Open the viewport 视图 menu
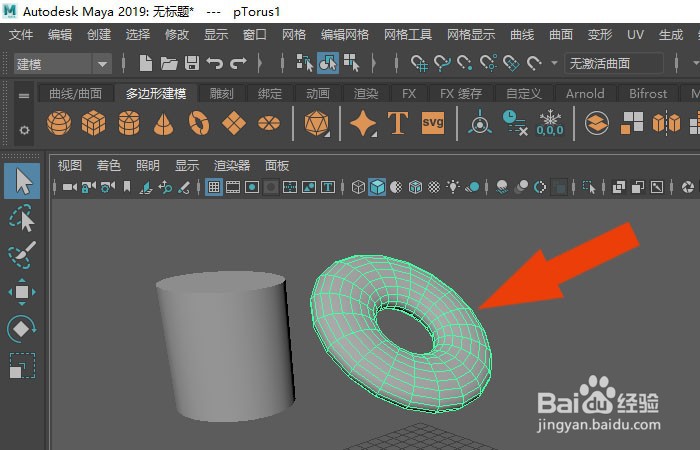The width and height of the screenshot is (700, 450). [70, 166]
